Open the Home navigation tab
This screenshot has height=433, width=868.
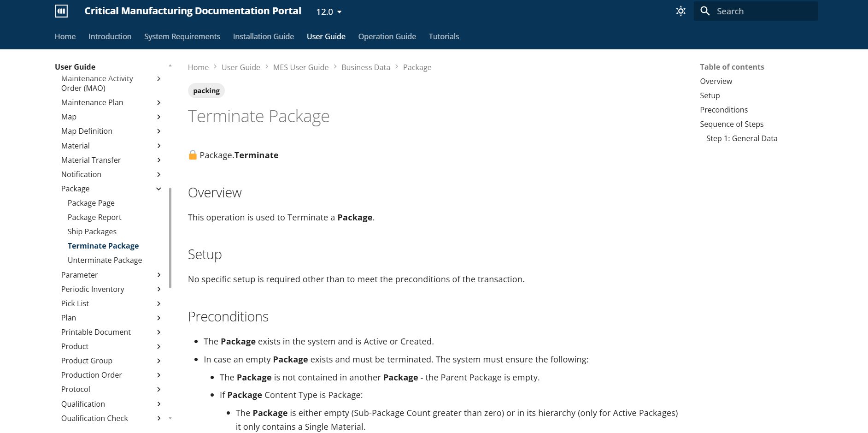(65, 36)
